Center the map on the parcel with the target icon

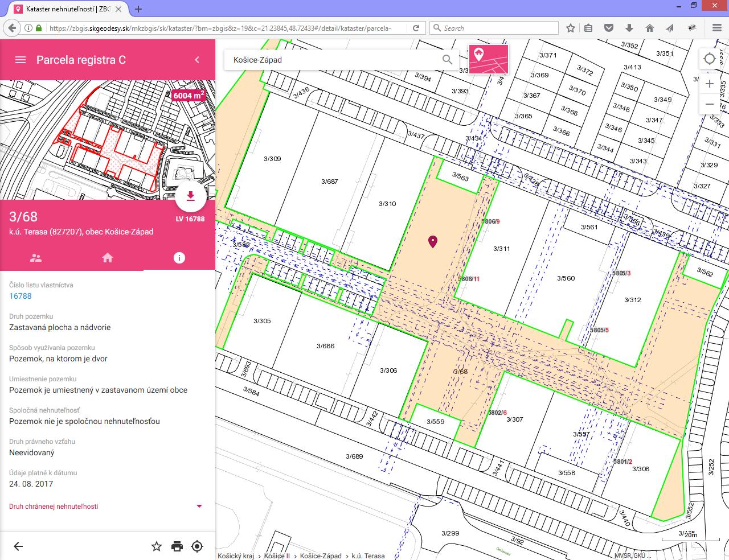(197, 546)
